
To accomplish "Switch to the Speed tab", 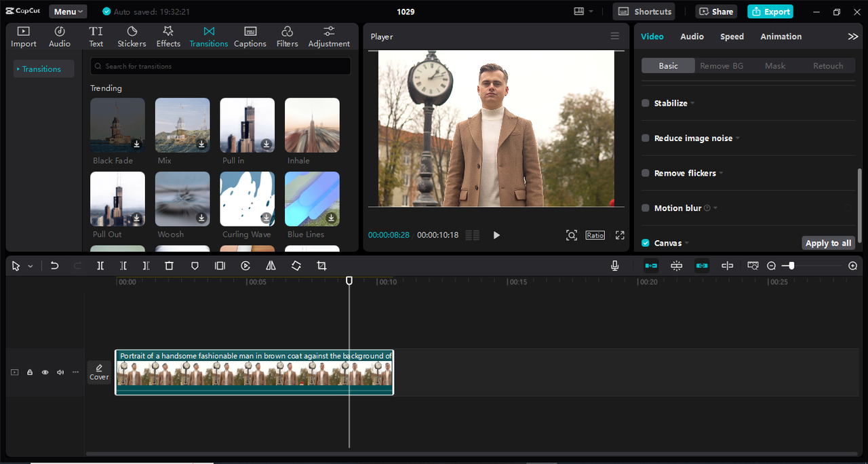I will 732,37.
